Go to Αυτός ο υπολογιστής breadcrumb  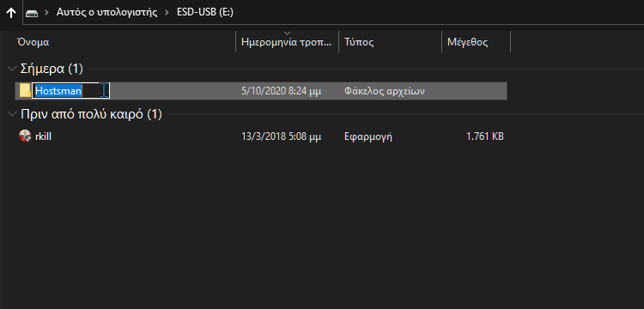tap(106, 12)
